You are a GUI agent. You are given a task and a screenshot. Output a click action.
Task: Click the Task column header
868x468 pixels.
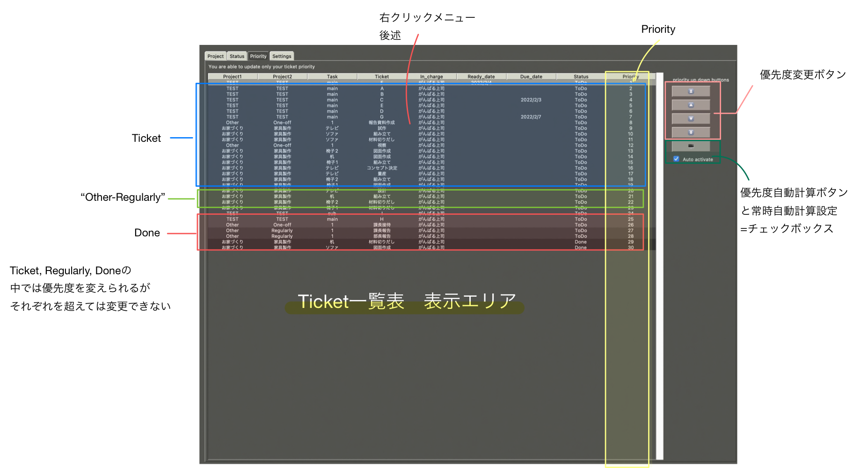(332, 77)
